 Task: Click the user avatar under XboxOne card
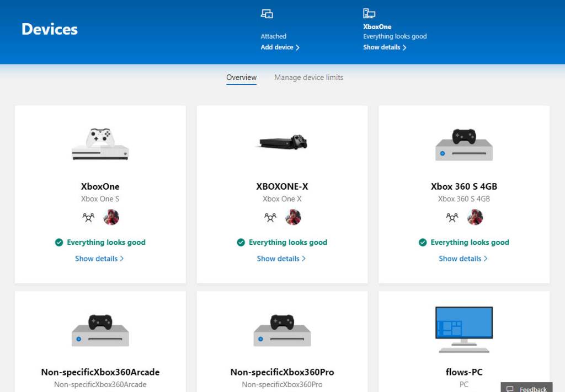[111, 217]
